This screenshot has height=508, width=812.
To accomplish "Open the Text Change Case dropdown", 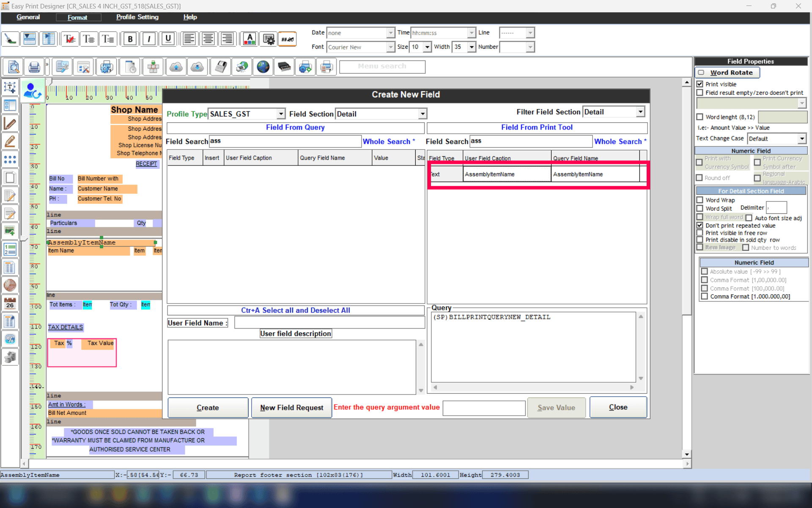I will point(801,138).
